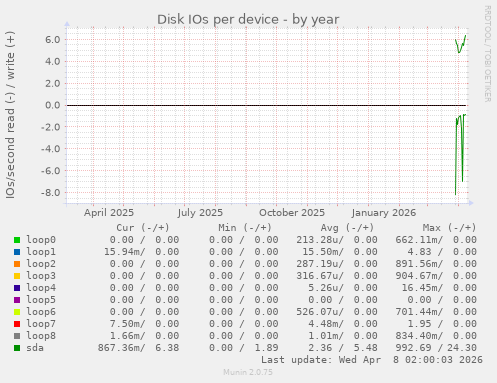The height and width of the screenshot is (383, 497).
Task: Select the loop3 legend label
Action: [x=41, y=276]
